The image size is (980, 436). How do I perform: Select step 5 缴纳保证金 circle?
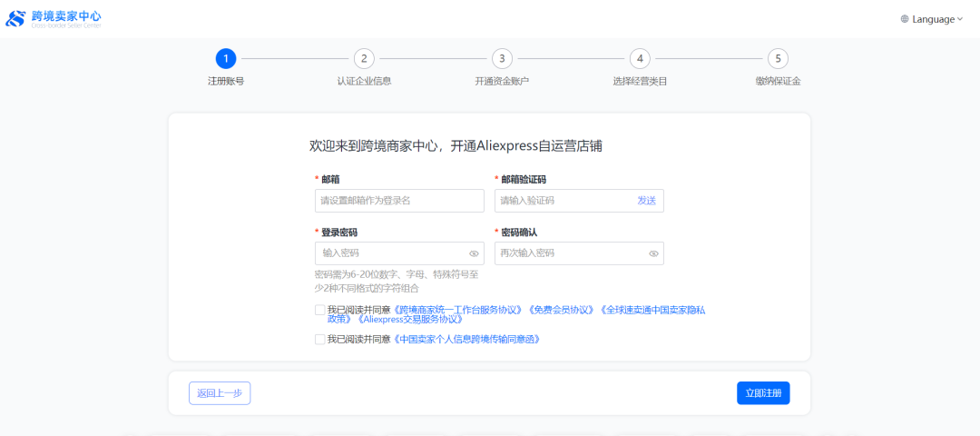778,58
